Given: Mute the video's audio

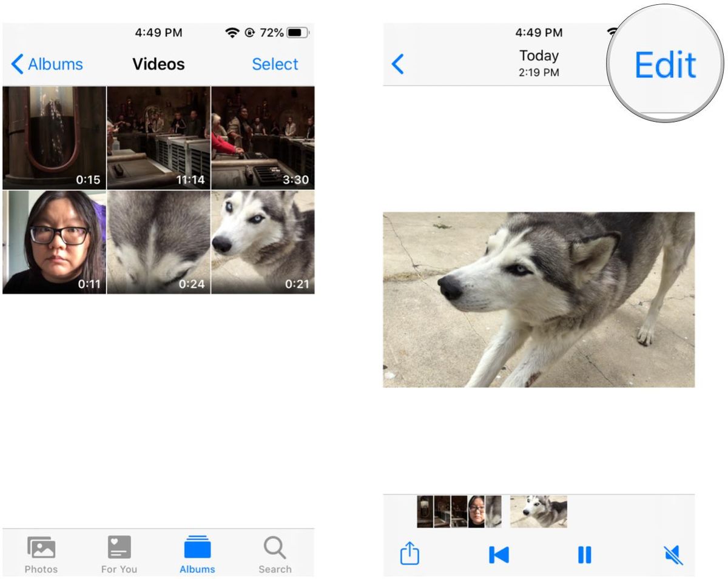Looking at the screenshot, I should 673,554.
